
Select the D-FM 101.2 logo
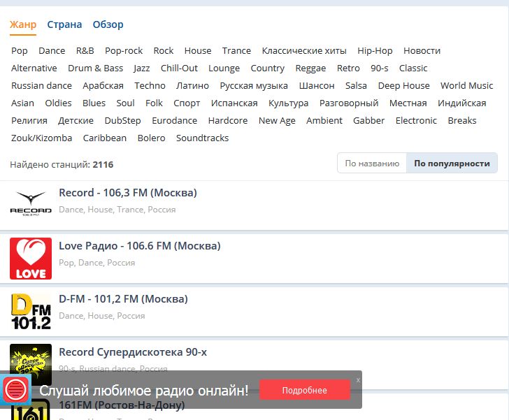(31, 311)
